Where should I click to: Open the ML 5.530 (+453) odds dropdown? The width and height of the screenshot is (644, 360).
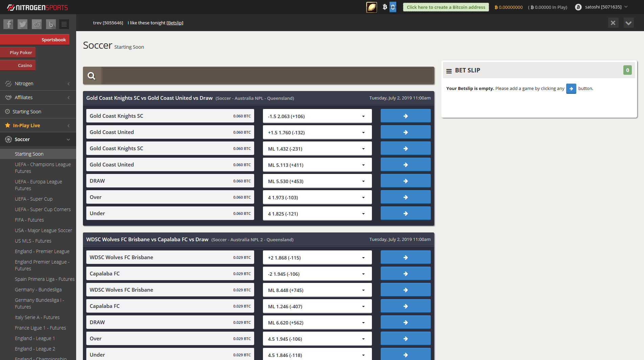tap(317, 181)
